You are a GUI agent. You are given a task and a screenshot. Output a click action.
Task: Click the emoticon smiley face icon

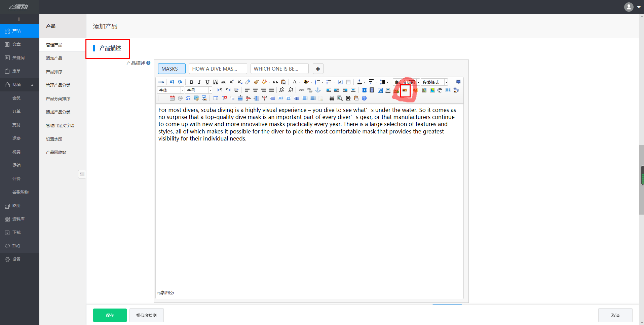tap(416, 90)
